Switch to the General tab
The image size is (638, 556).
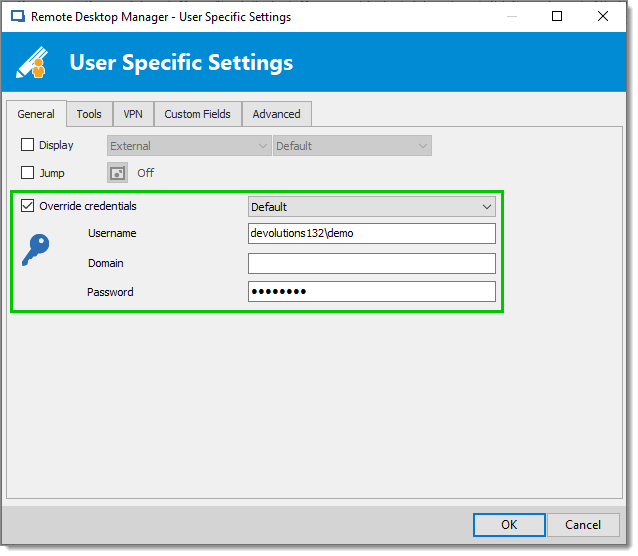36,114
